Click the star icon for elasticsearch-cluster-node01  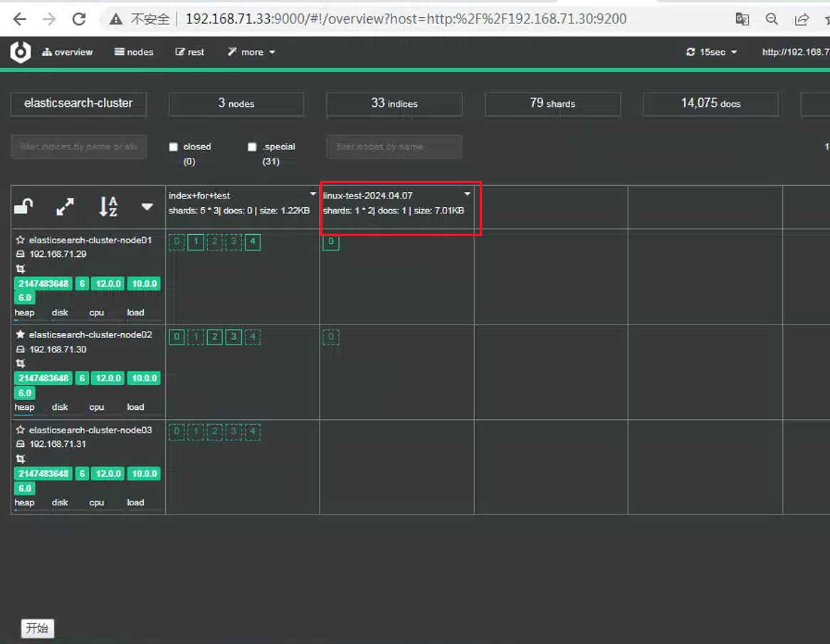[20, 240]
